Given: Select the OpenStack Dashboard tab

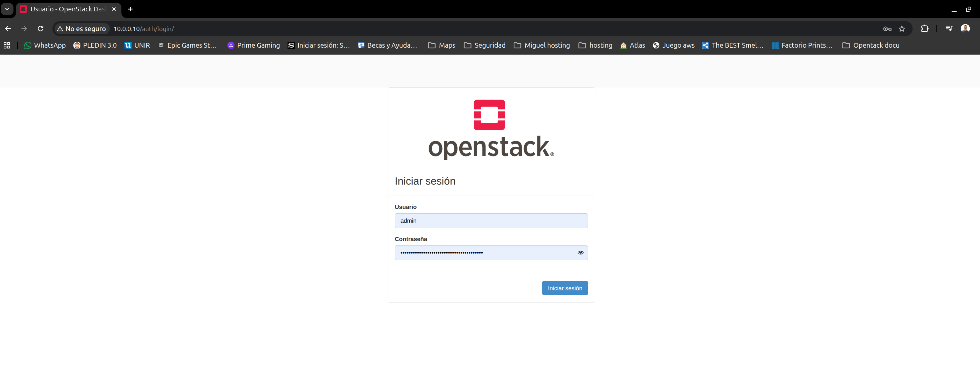Looking at the screenshot, I should coord(65,9).
